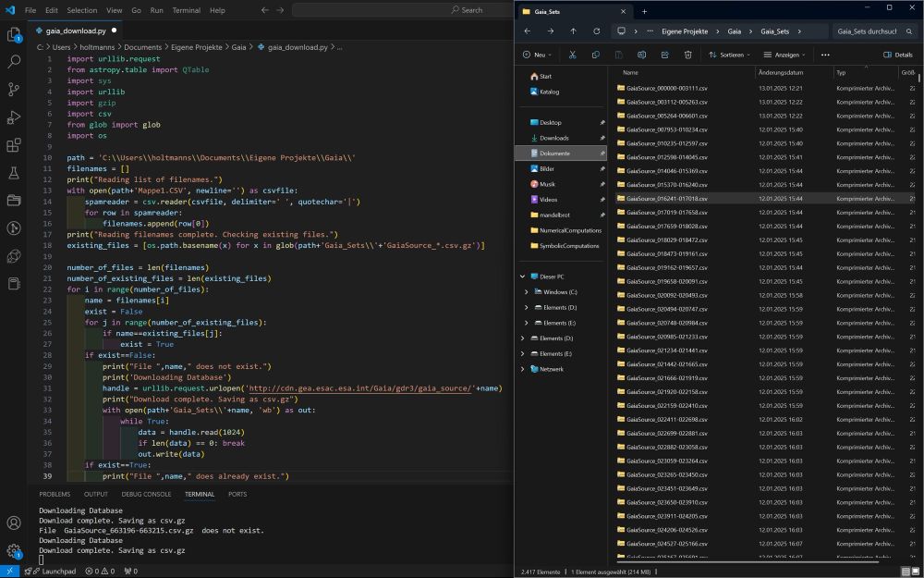The image size is (924, 578).
Task: Go back in VS Code navigation
Action: click(265, 10)
